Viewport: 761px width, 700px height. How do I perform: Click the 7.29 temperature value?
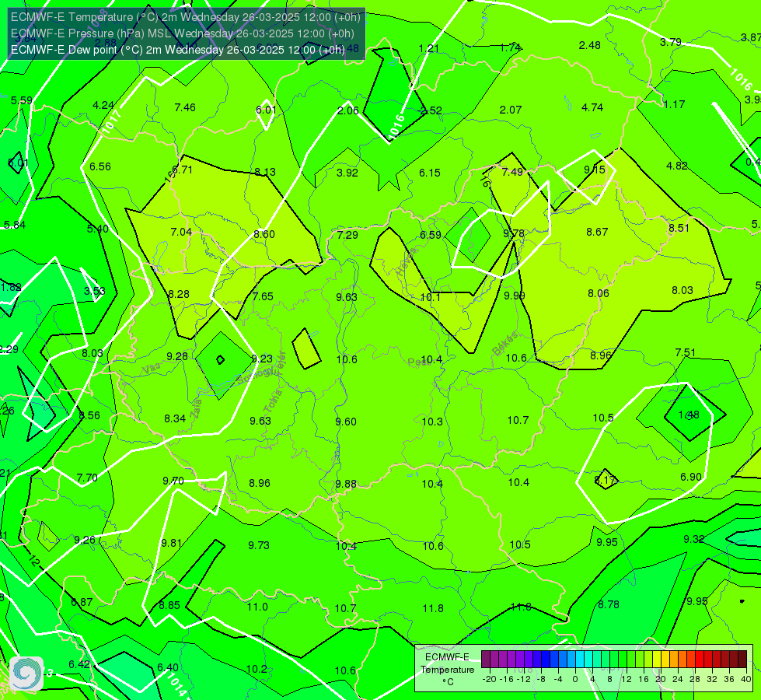coord(347,235)
